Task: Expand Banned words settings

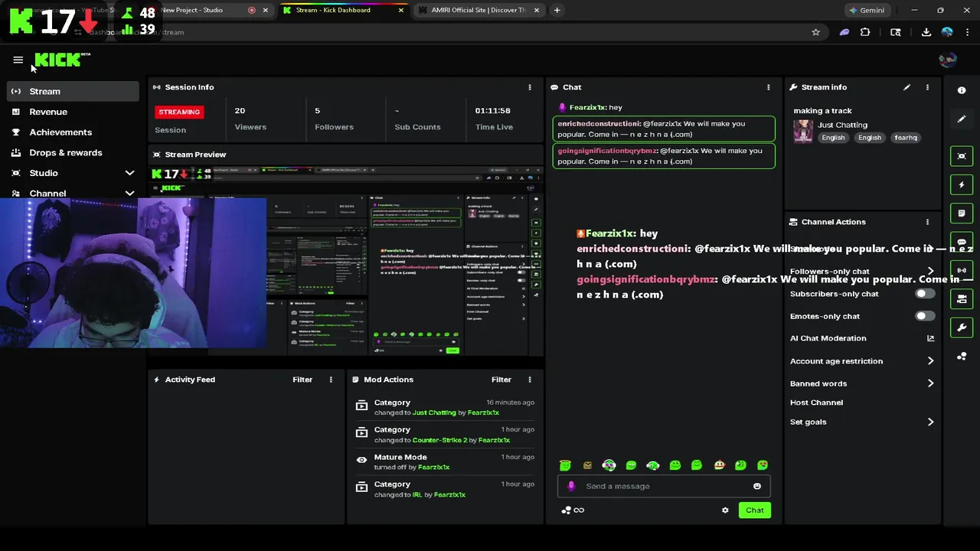Action: point(931,383)
